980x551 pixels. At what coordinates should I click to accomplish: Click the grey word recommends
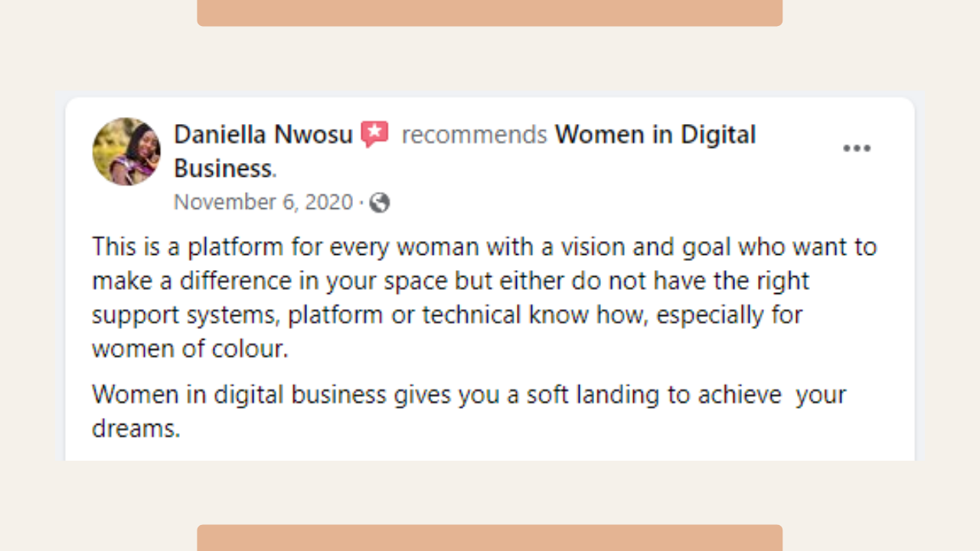point(474,135)
